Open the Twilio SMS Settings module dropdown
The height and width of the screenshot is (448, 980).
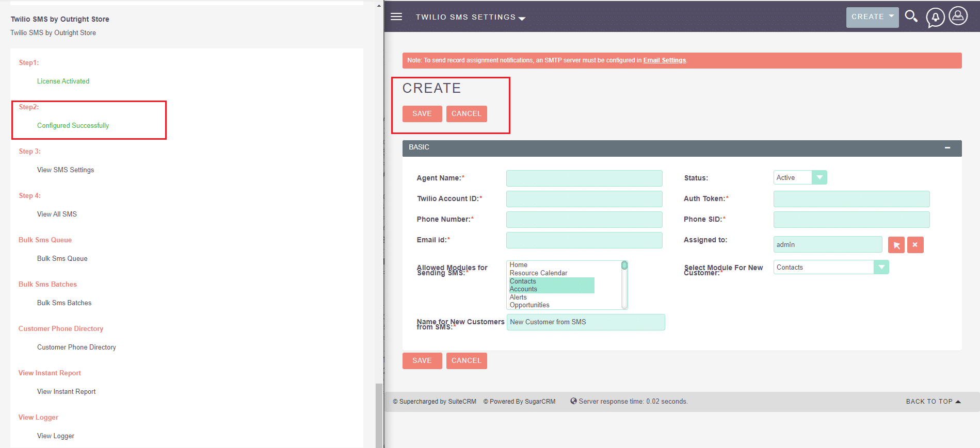[471, 17]
